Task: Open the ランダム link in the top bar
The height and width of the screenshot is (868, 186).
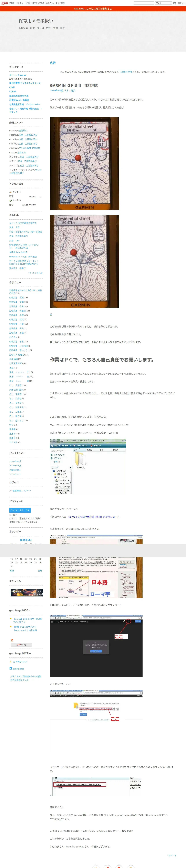Action: pyautogui.click(x=20, y=3)
